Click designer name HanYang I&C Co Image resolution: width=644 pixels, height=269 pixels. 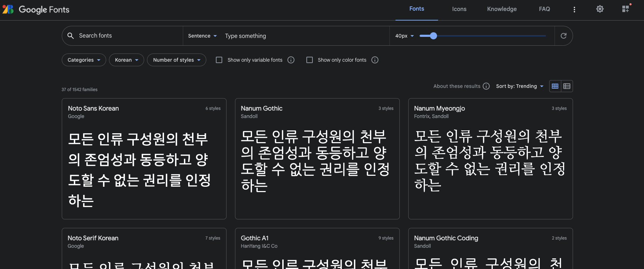pyautogui.click(x=259, y=246)
